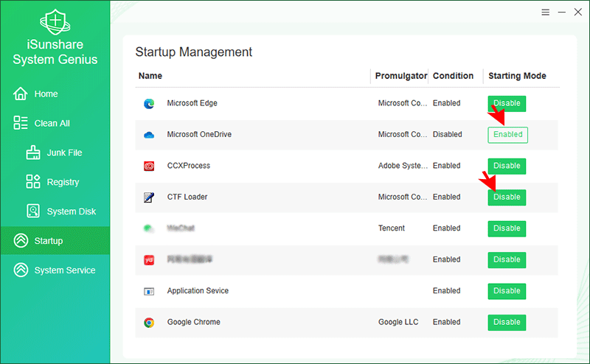590x364 pixels.
Task: Click the Microsoft Edge app icon
Action: coord(149,104)
